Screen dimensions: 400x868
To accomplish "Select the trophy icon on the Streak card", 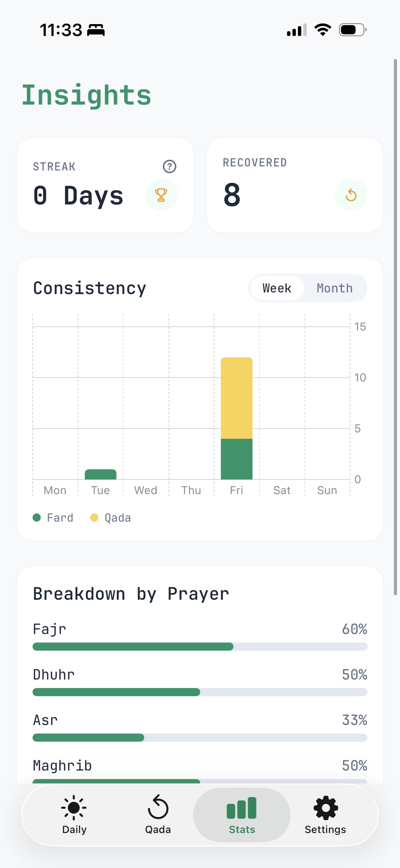I will (161, 194).
